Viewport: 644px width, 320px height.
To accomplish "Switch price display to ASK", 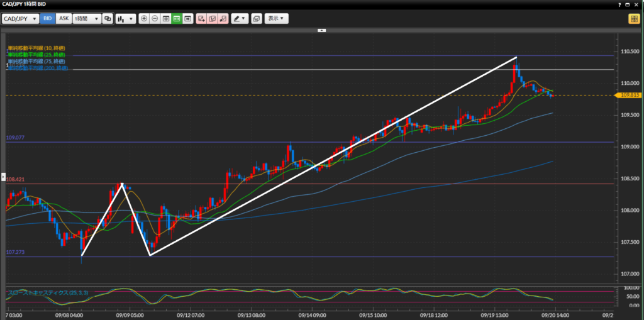I will [x=64, y=19].
